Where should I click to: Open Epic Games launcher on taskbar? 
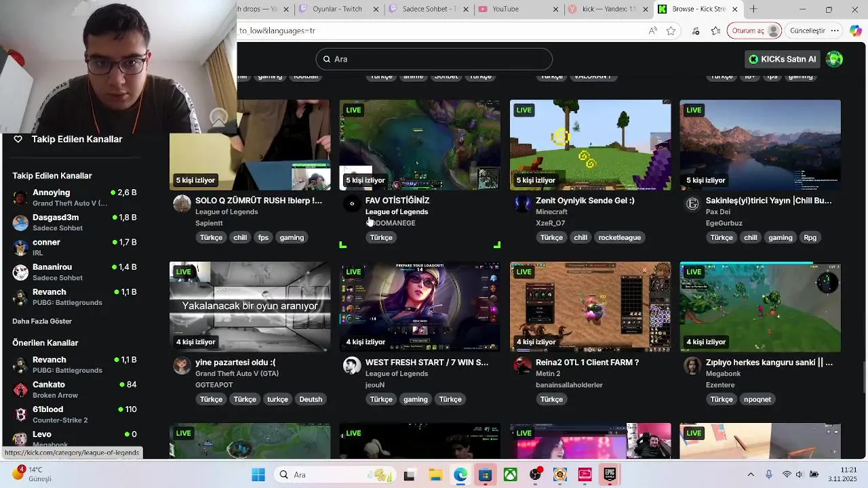tap(610, 475)
